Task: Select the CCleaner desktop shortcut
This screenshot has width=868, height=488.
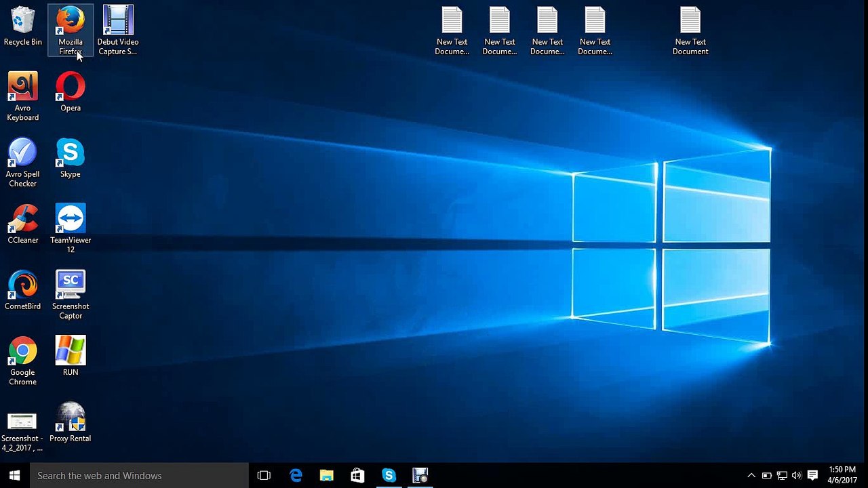Action: [22, 224]
